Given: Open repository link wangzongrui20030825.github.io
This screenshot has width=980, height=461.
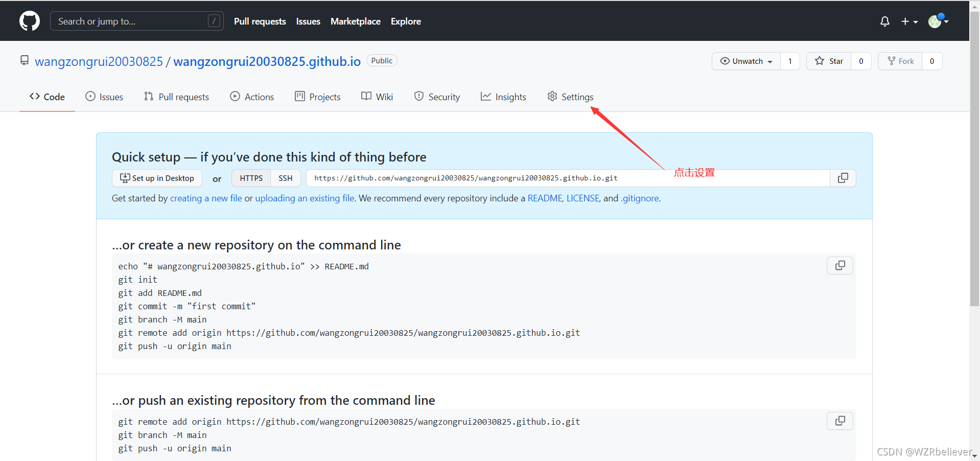Looking at the screenshot, I should (267, 61).
